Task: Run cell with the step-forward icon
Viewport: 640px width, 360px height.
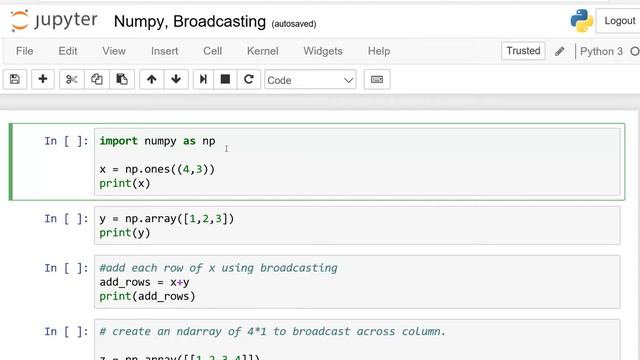Action: click(x=203, y=79)
